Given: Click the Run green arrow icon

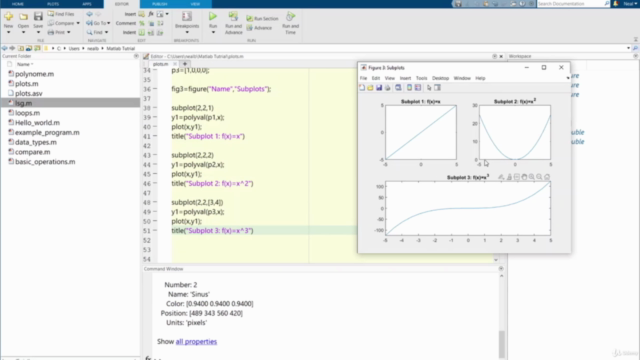Looking at the screenshot, I should click(213, 16).
